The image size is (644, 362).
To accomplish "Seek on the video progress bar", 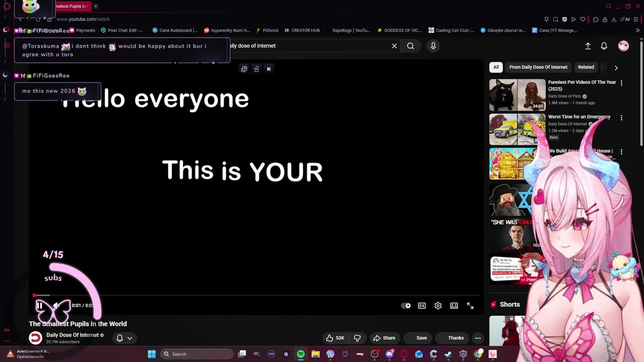I will pyautogui.click(x=256, y=296).
